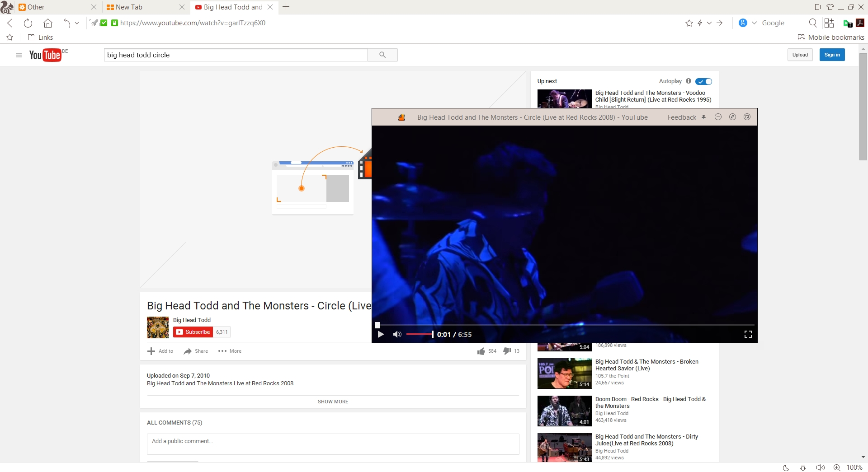Image resolution: width=868 pixels, height=472 pixels.
Task: Open the Voodoo Child video thumbnail
Action: tap(564, 98)
